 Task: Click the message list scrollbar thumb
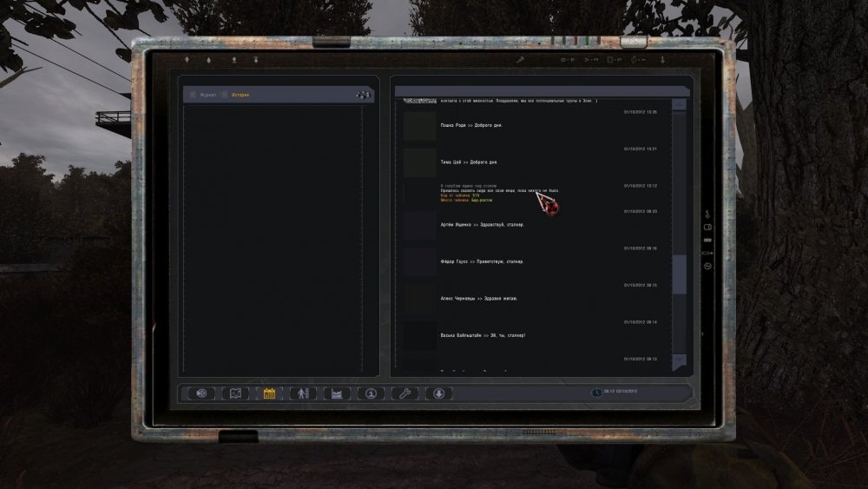680,274
